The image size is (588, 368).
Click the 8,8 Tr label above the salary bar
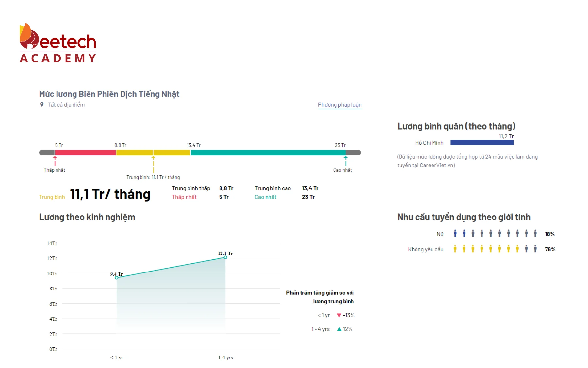pyautogui.click(x=120, y=145)
